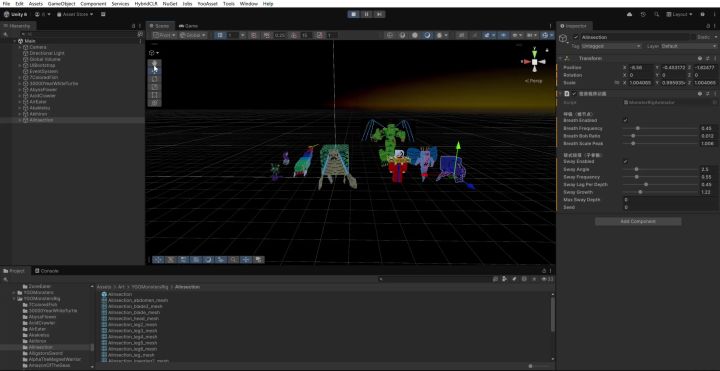Open the Transform component kebab menu
This screenshot has height=371, width=720.
pyautogui.click(x=714, y=58)
